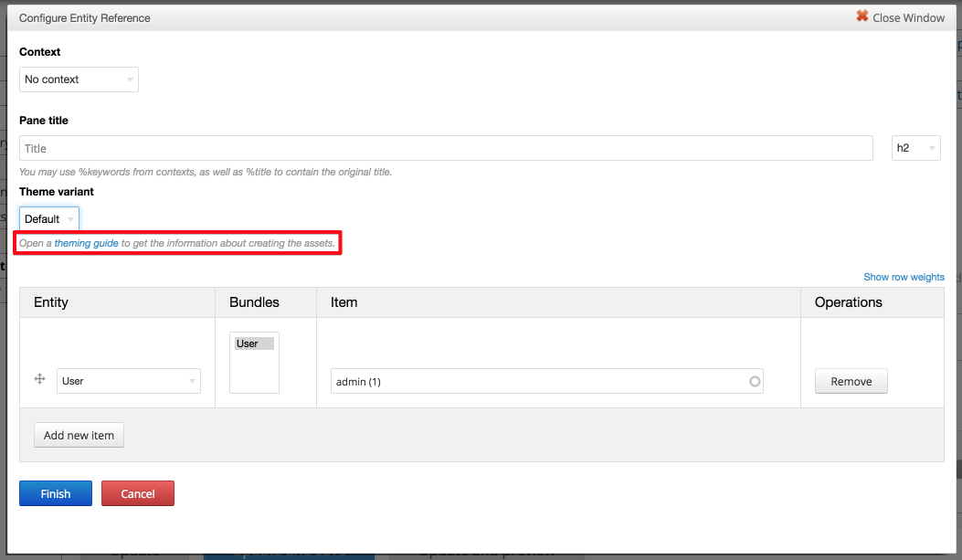The height and width of the screenshot is (560, 962).
Task: Click the Configure Entity Reference title bar
Action: [x=84, y=17]
